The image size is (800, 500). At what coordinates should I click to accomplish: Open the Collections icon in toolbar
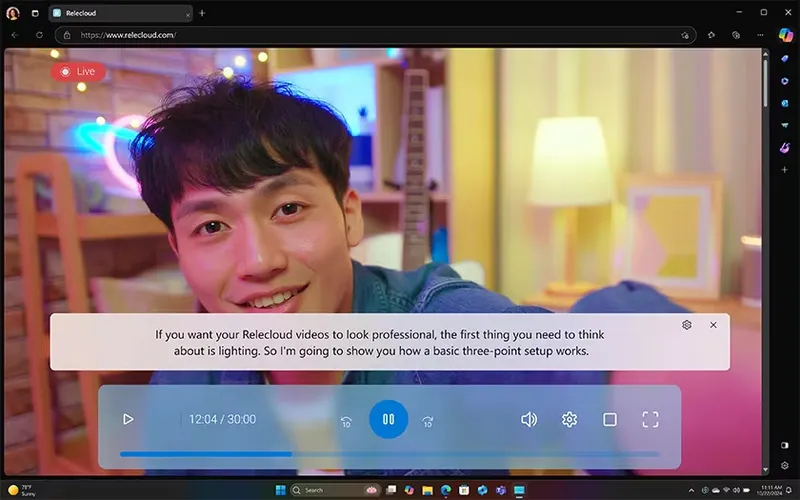click(736, 35)
